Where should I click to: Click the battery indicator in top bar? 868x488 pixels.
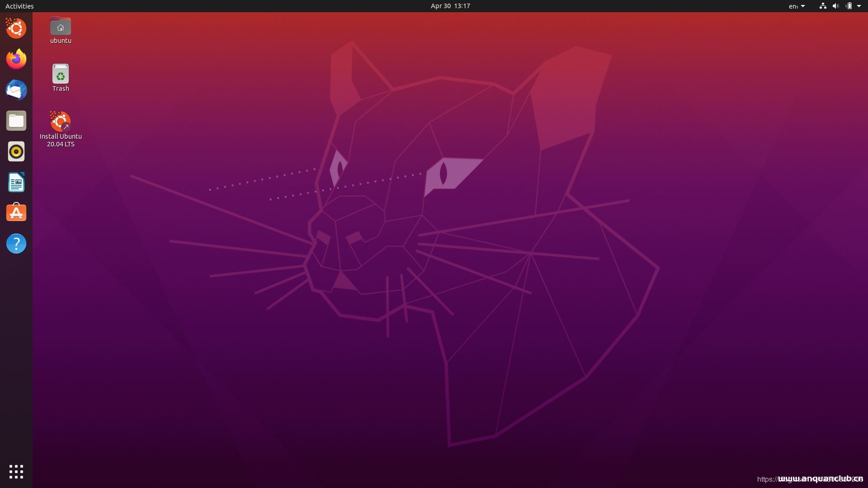pos(849,6)
